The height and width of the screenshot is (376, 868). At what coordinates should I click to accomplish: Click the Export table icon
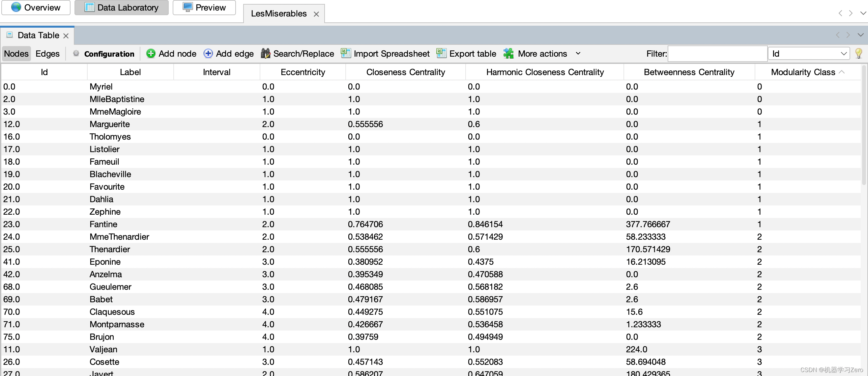pyautogui.click(x=441, y=54)
